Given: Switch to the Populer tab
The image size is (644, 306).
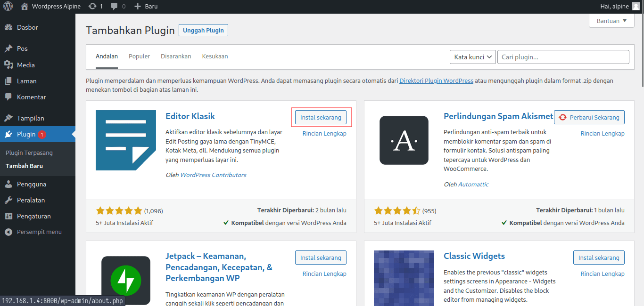Looking at the screenshot, I should click(x=139, y=56).
